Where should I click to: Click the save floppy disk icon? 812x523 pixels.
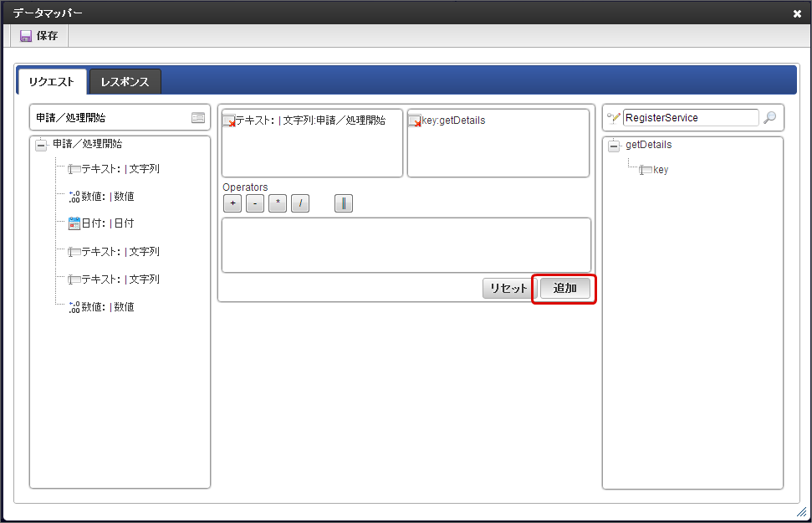coord(25,36)
